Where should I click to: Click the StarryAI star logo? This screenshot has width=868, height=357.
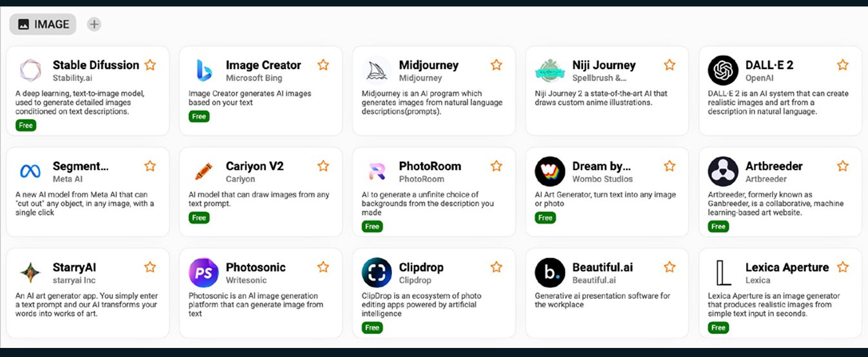click(30, 273)
